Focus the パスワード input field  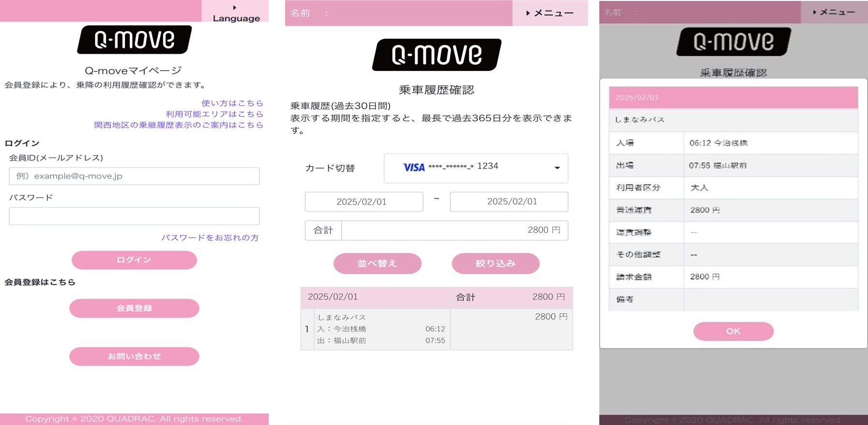pyautogui.click(x=134, y=216)
